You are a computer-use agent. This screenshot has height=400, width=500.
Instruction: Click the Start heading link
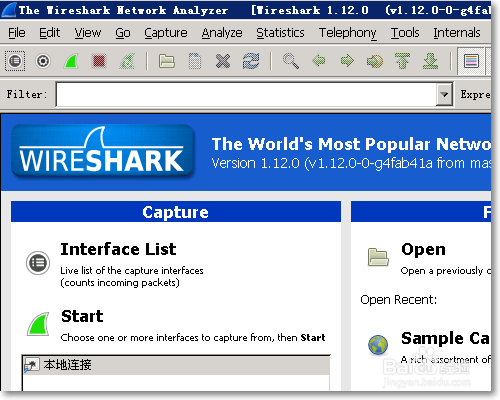82,316
